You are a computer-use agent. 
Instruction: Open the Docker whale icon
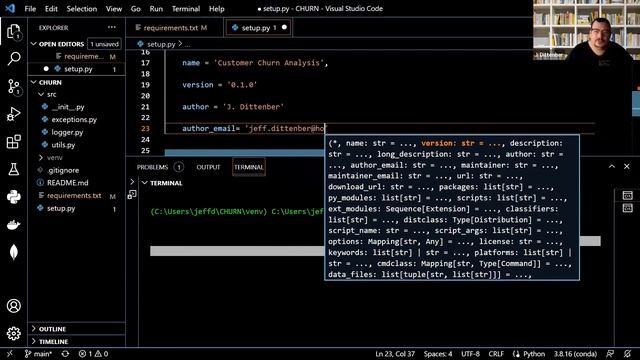pos(13,225)
